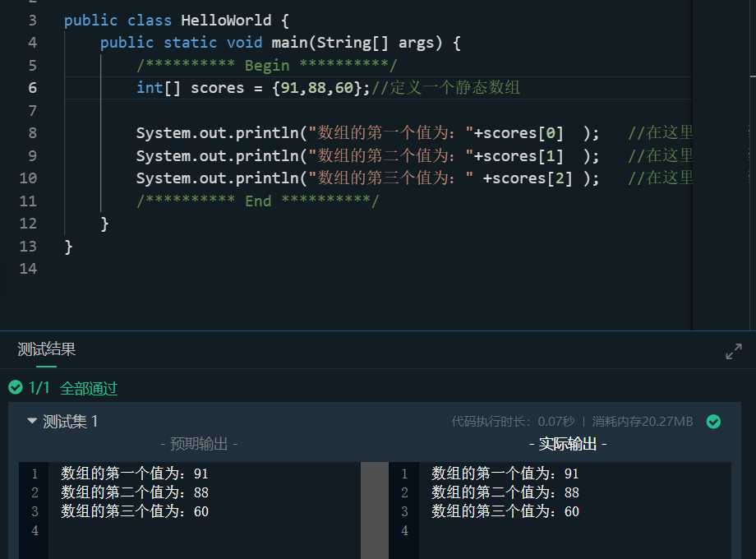The height and width of the screenshot is (559, 756).
Task: Click the 实际输出 header
Action: 568,444
